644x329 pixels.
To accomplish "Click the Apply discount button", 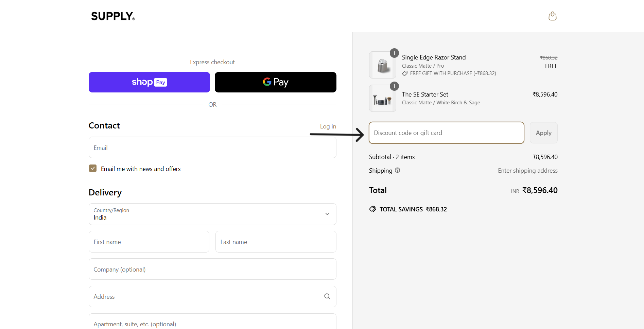I will (x=543, y=133).
